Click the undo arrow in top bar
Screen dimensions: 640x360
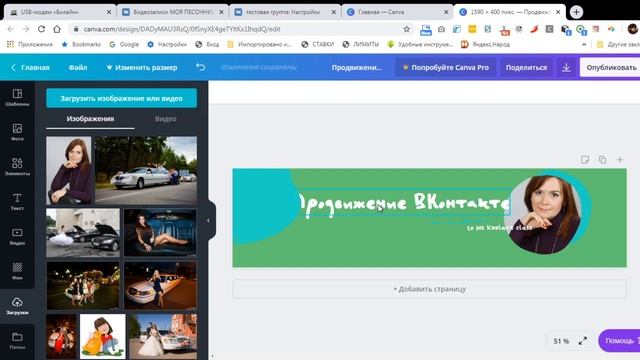click(x=200, y=67)
